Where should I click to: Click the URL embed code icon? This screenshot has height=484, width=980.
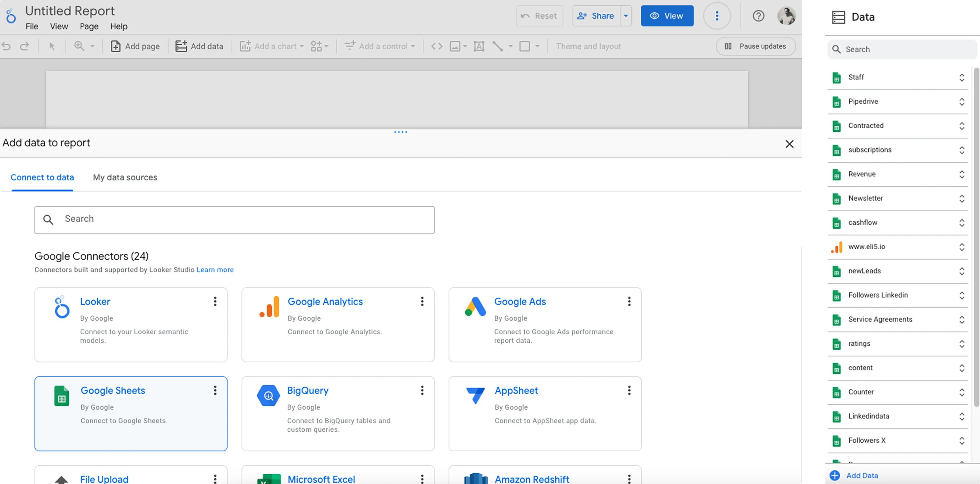pyautogui.click(x=437, y=46)
